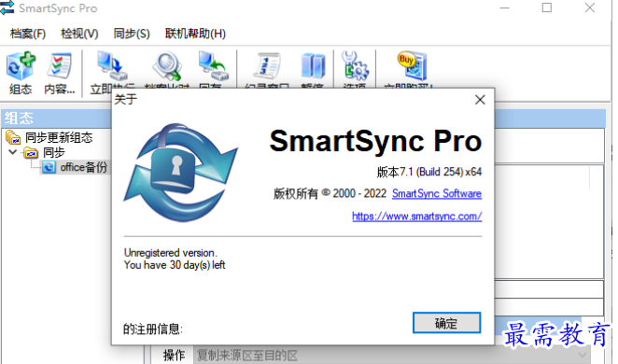The width and height of the screenshot is (618, 364).
Task: Open the log window toolbar icon
Action: point(267,65)
